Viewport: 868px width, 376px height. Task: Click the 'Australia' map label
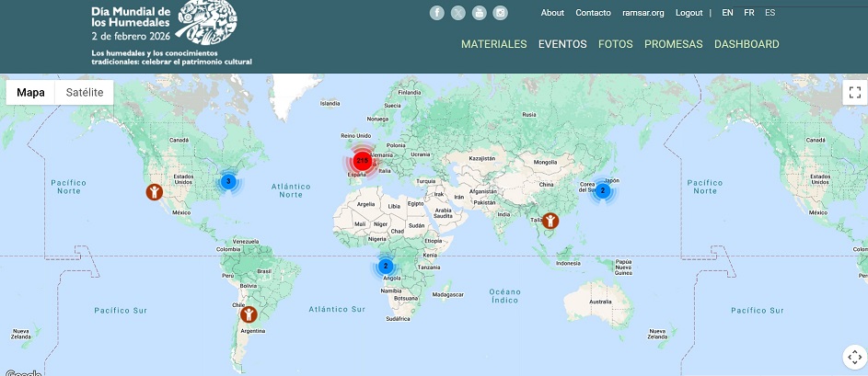coord(600,302)
